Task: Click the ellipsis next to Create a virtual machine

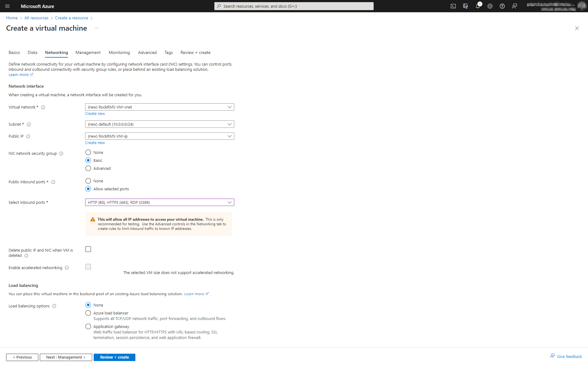Action: 96,28
